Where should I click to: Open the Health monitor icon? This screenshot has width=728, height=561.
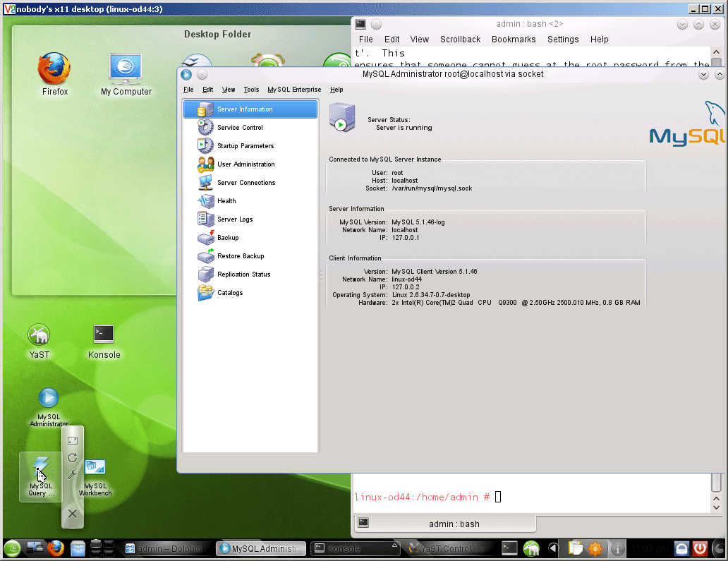(x=206, y=200)
